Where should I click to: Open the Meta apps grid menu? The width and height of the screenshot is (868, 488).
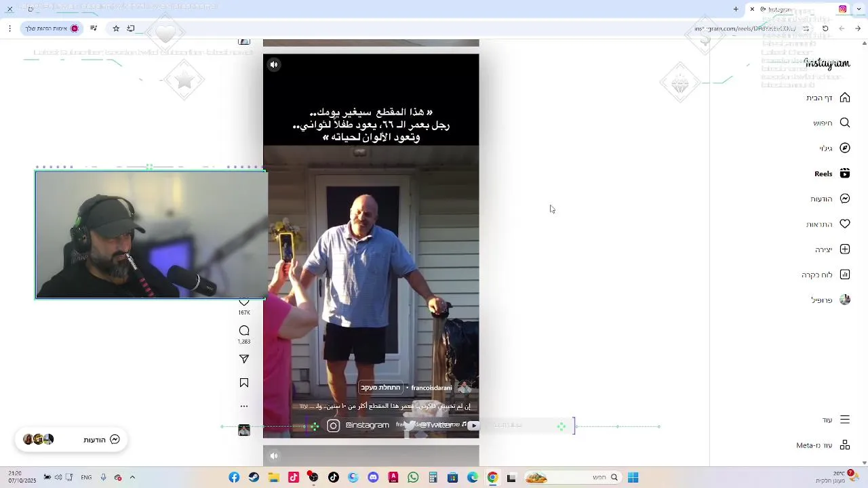click(845, 445)
